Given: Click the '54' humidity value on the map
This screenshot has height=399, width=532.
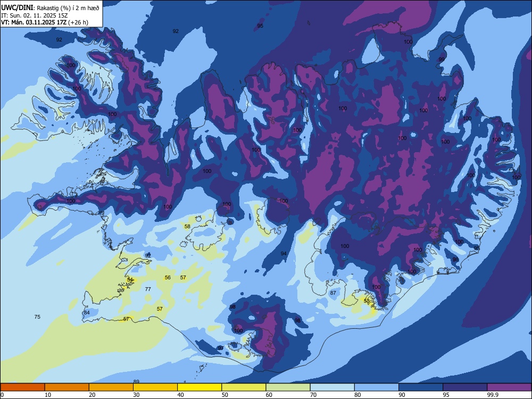Looking at the screenshot, I should point(130,280).
